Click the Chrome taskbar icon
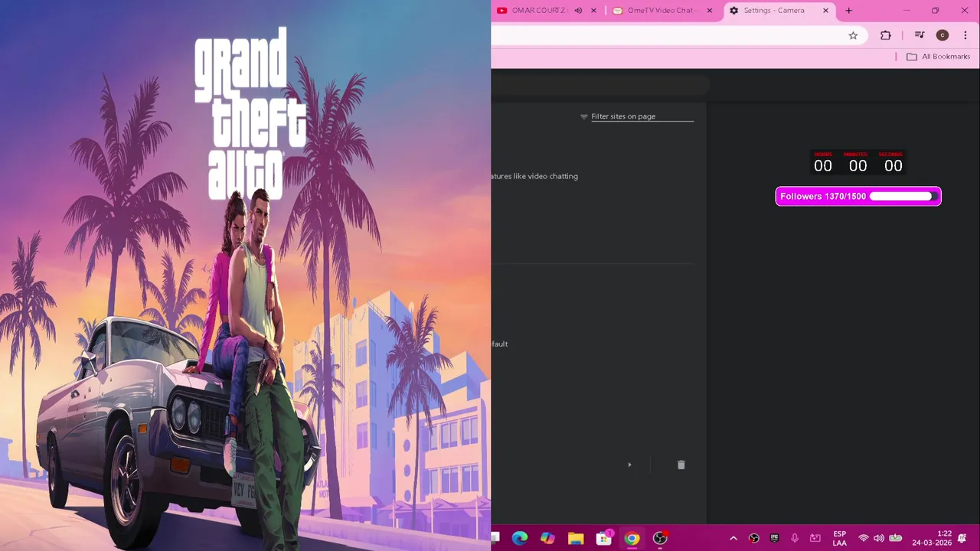The width and height of the screenshot is (980, 551). click(x=632, y=538)
